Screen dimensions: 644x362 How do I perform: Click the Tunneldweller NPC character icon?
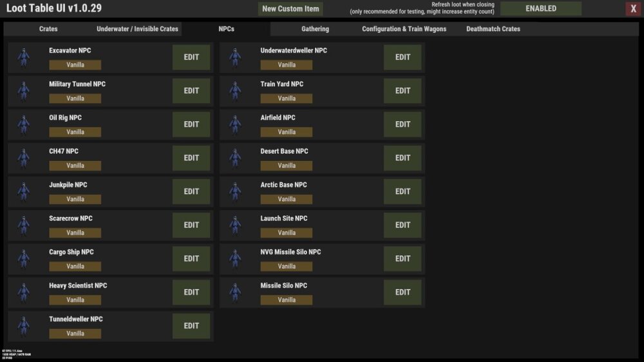[24, 325]
